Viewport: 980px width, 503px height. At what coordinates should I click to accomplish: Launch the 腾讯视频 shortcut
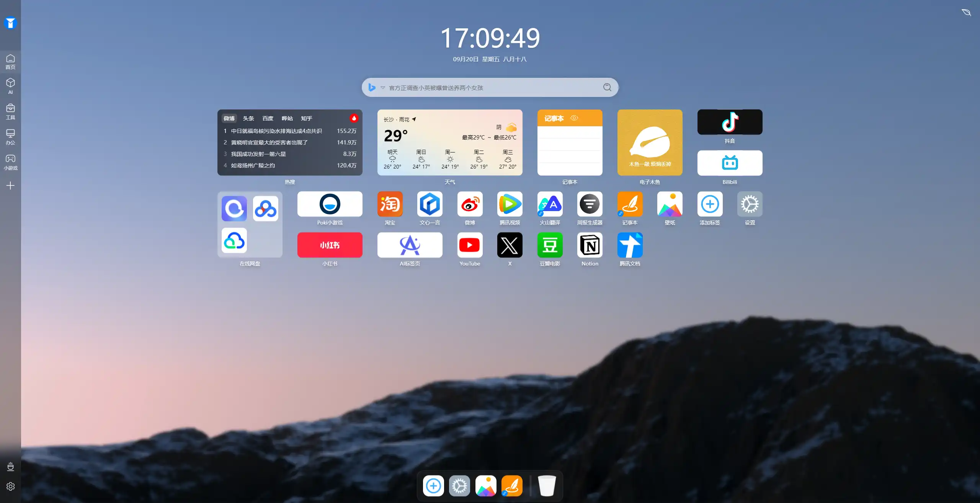[510, 204]
